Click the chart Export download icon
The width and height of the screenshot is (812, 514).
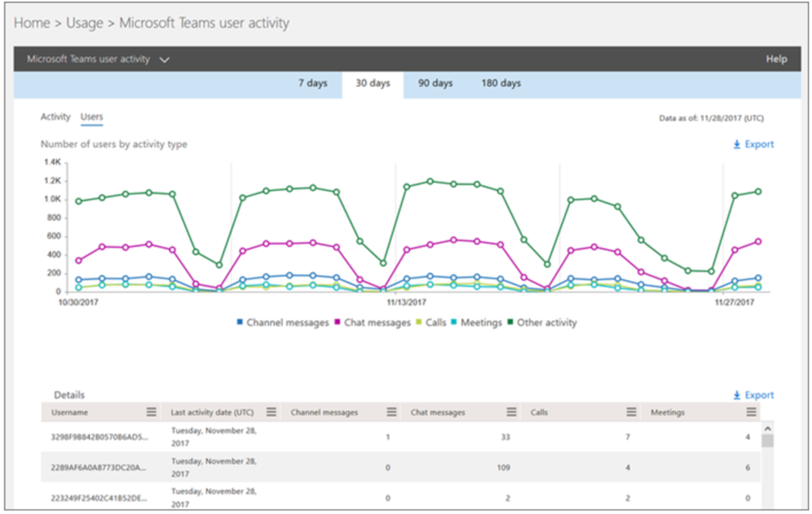pos(737,144)
